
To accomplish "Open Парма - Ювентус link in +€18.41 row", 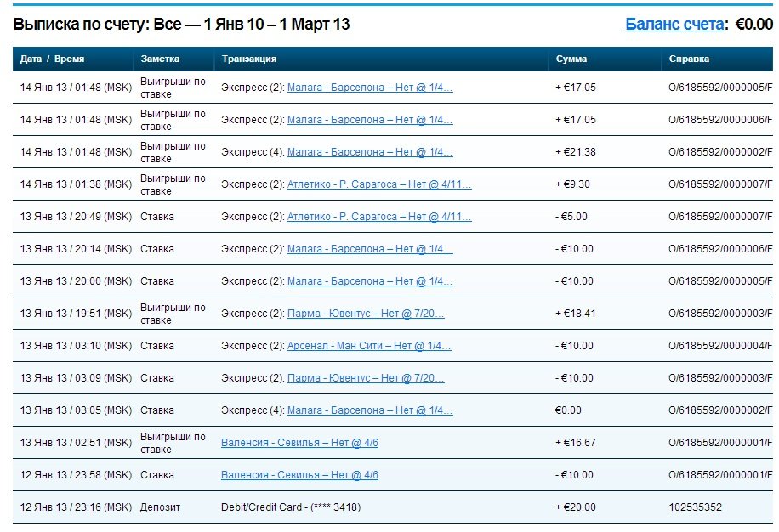I will [366, 313].
